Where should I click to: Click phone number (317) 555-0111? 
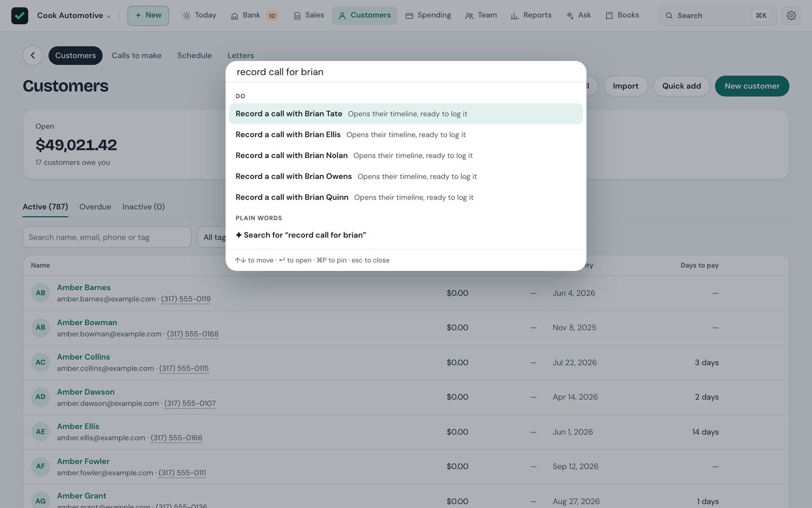(x=182, y=473)
